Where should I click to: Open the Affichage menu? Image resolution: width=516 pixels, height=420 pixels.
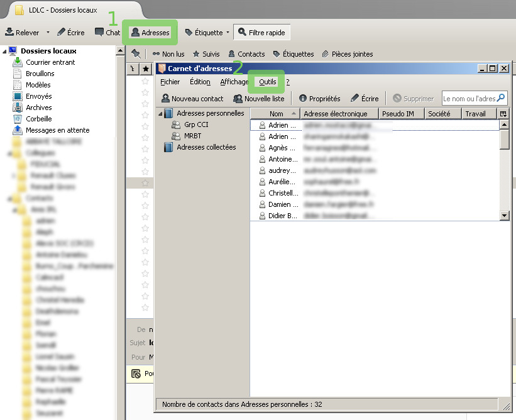(x=234, y=82)
